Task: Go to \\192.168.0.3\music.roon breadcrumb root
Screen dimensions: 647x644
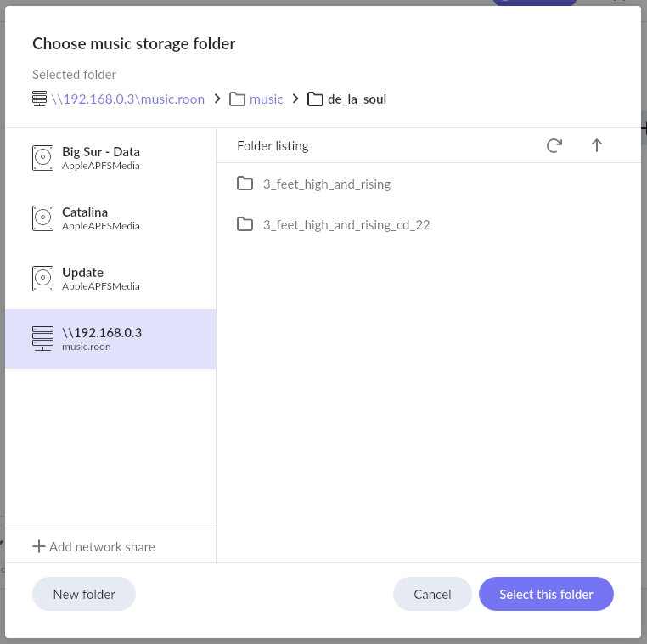Action: (x=127, y=99)
